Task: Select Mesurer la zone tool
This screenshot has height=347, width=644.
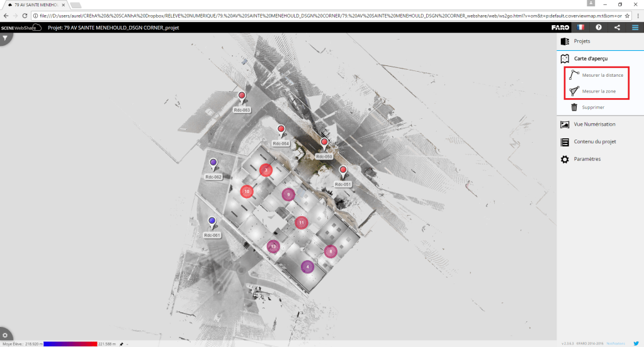Action: pos(598,91)
